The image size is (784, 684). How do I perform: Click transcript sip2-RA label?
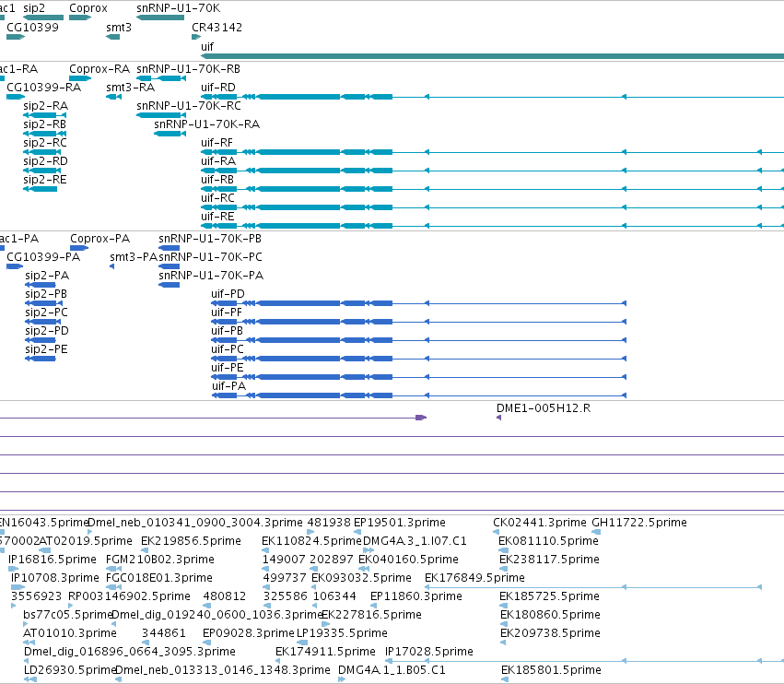46,106
